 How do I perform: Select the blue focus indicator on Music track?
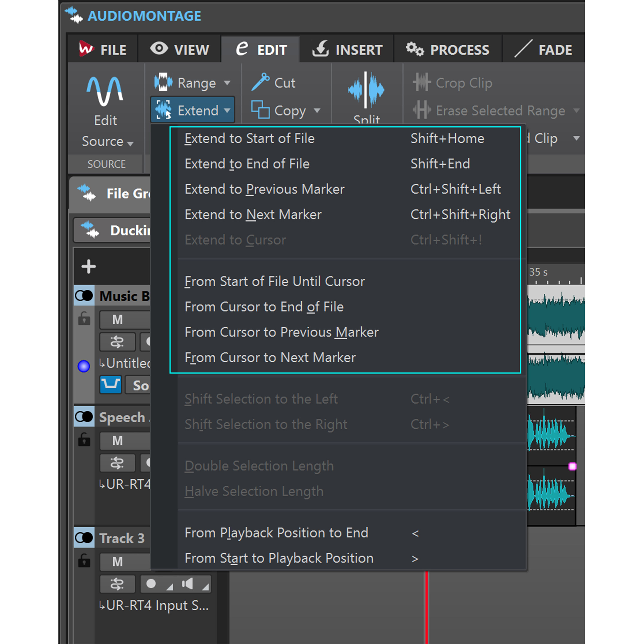click(x=84, y=366)
